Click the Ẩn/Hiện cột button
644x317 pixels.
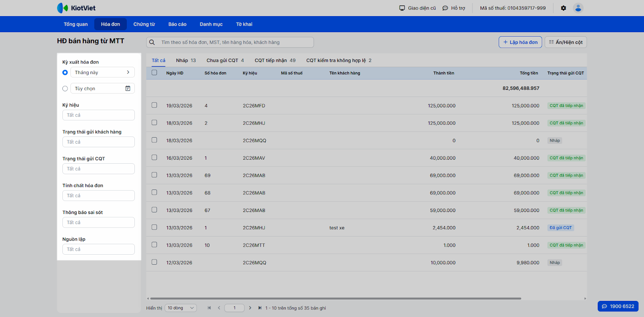[566, 42]
